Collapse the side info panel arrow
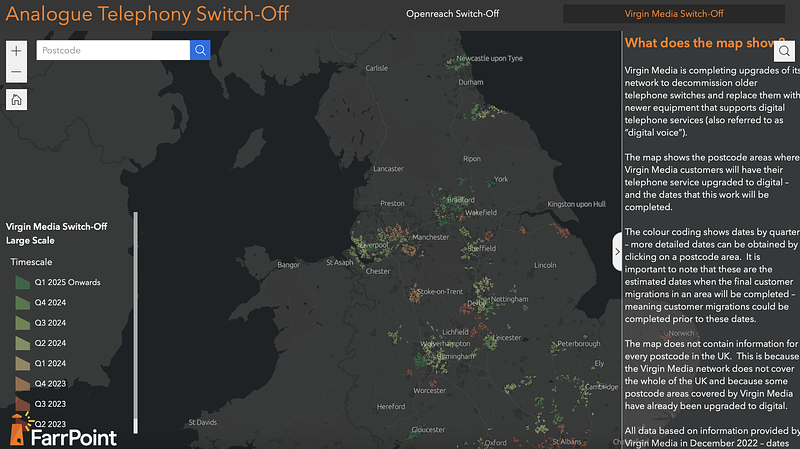This screenshot has height=449, width=800. pos(617,252)
